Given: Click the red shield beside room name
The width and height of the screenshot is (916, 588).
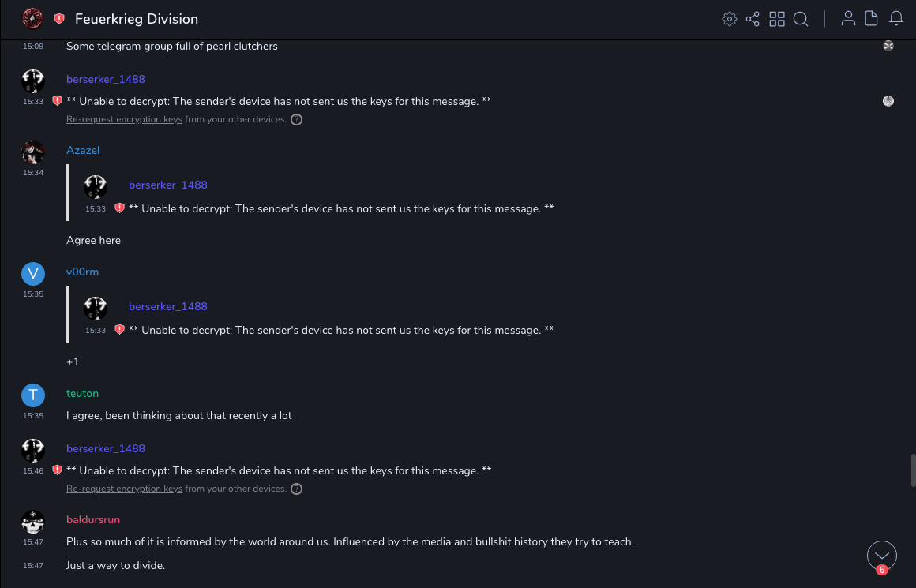Looking at the screenshot, I should (58, 19).
